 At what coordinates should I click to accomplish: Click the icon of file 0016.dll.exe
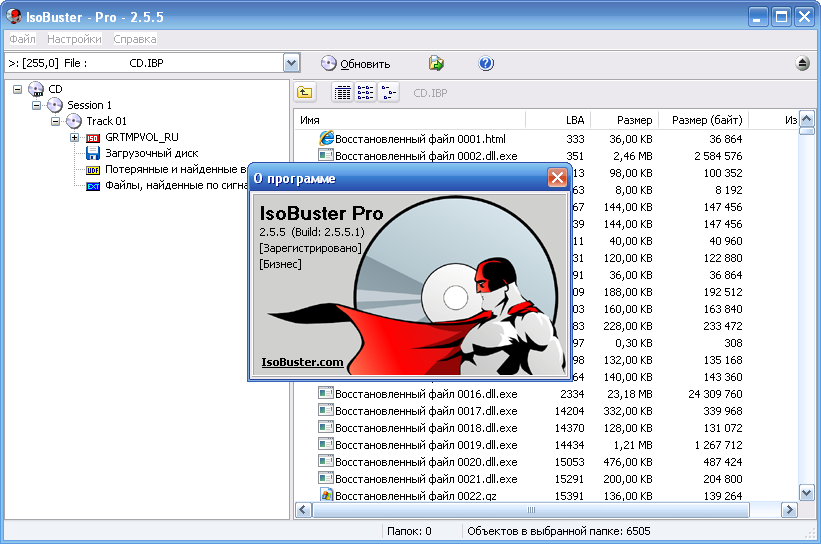coord(326,393)
